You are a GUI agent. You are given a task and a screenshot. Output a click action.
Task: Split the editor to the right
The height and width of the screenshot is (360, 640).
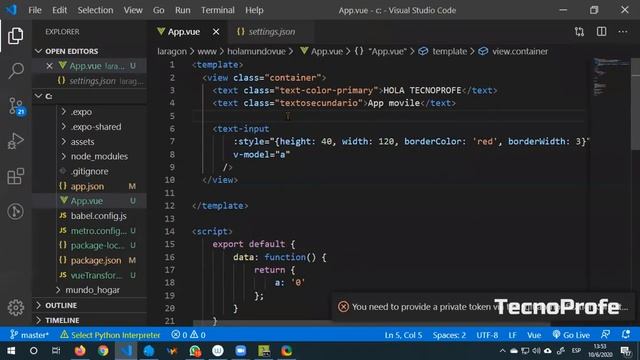tap(601, 32)
